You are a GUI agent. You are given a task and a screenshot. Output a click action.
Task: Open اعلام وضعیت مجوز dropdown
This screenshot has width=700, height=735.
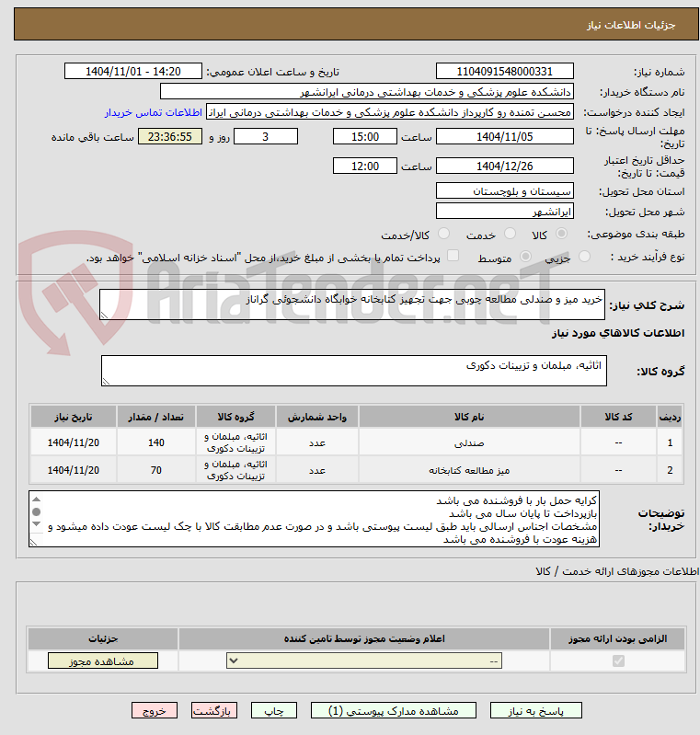pyautogui.click(x=364, y=660)
